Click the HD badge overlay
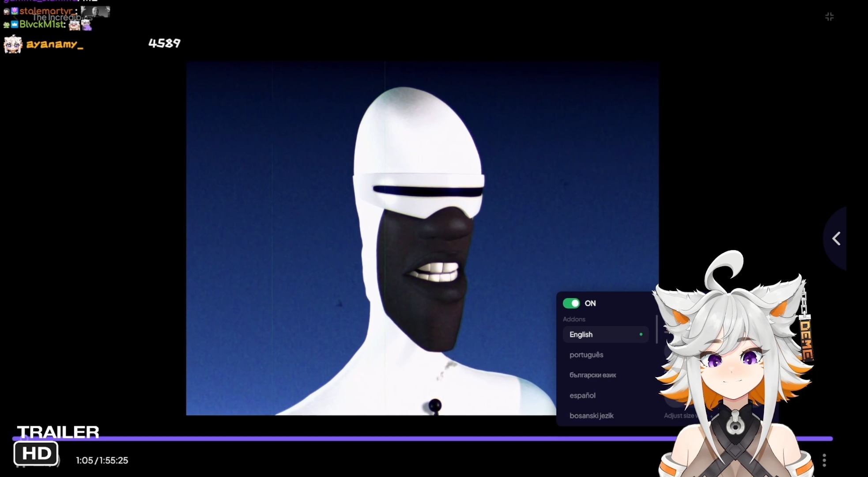Screen dimensions: 868x477 point(36,453)
